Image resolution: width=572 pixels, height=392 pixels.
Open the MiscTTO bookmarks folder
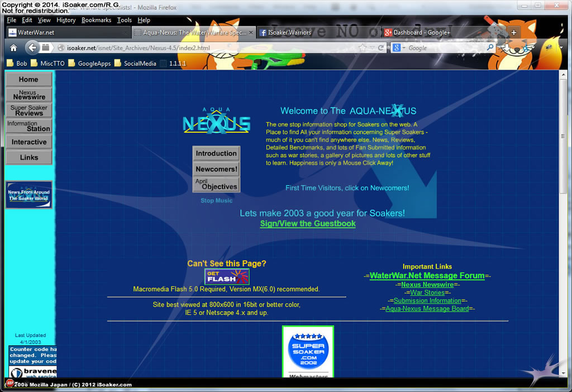coord(48,64)
